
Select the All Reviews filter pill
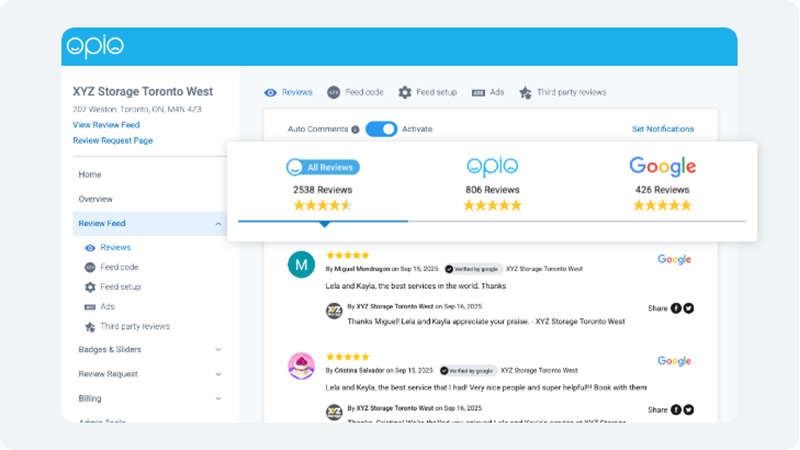[322, 167]
